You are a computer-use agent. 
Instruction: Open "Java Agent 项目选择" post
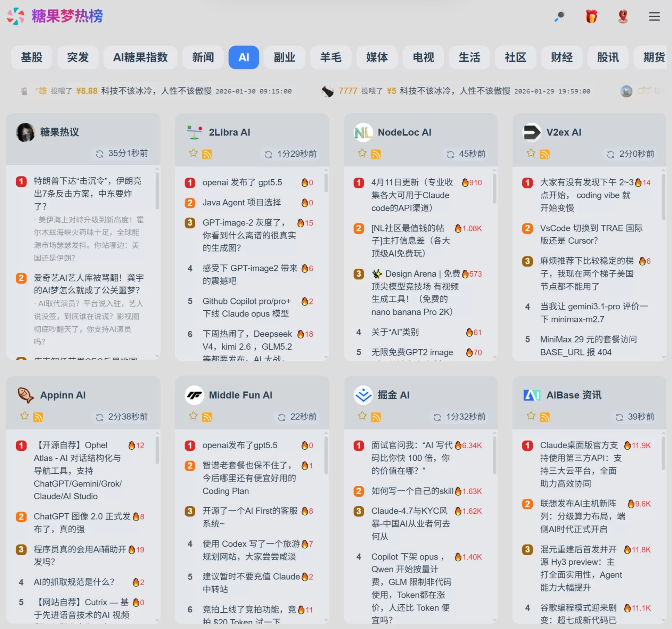pos(242,203)
